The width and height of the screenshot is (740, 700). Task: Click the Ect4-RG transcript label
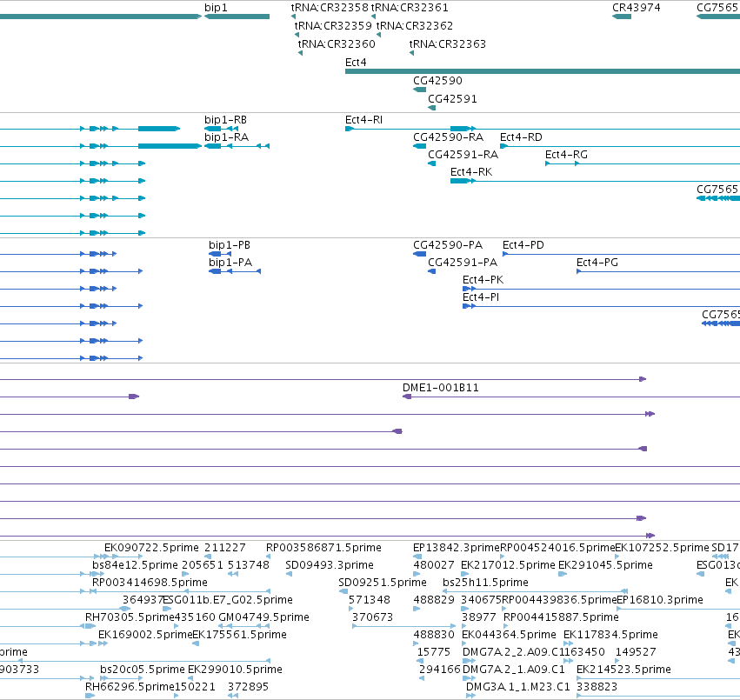[566, 155]
